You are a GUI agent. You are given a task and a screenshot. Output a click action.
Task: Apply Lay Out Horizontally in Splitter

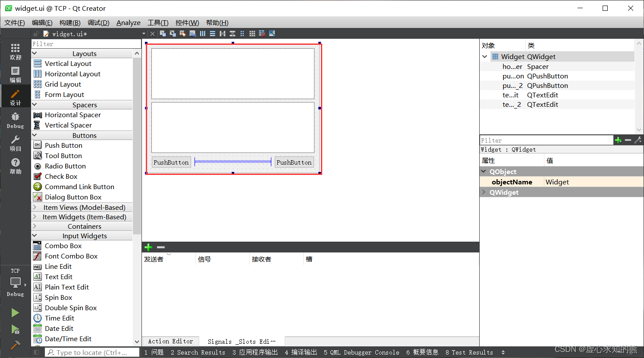pos(222,34)
